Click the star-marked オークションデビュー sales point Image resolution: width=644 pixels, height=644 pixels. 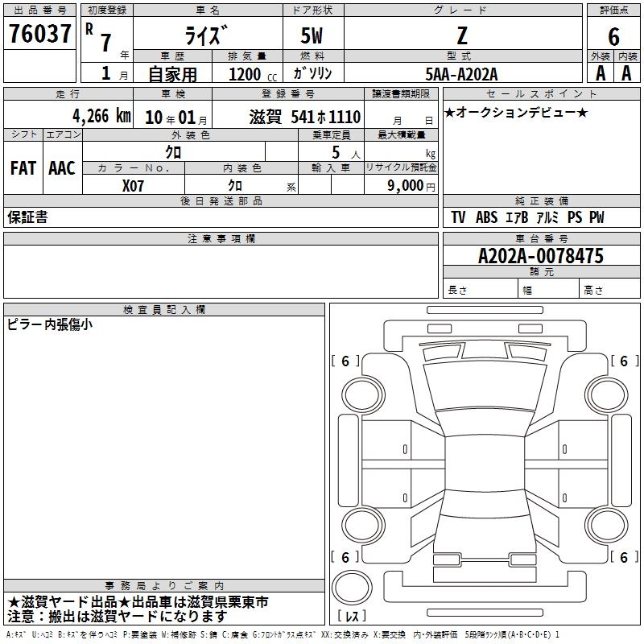(516, 113)
